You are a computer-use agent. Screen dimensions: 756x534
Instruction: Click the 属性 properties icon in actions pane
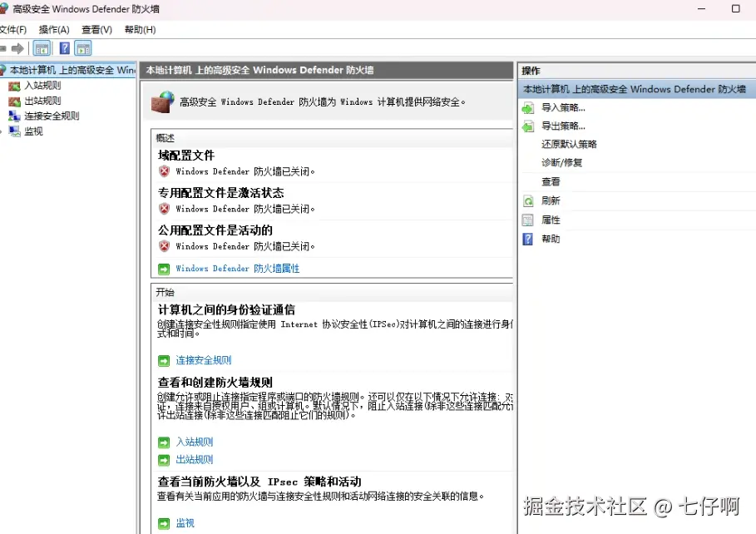(528, 220)
